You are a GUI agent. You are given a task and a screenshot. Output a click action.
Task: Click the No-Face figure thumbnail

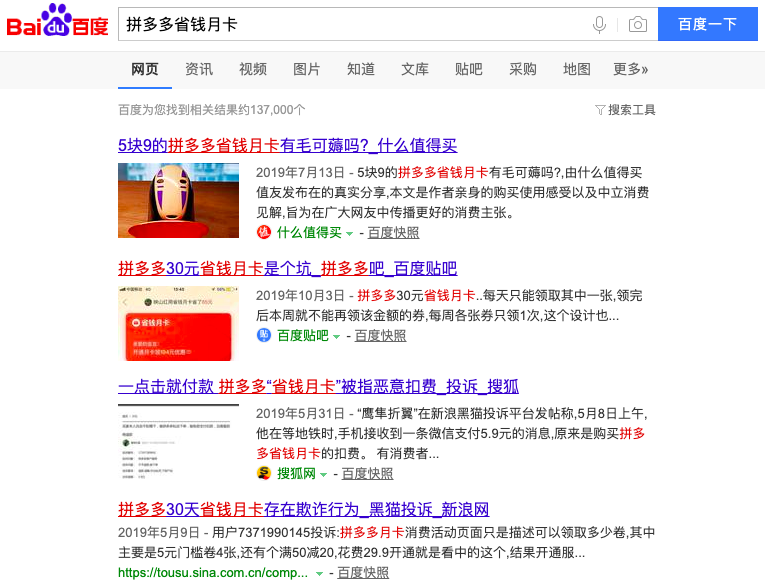click(178, 200)
